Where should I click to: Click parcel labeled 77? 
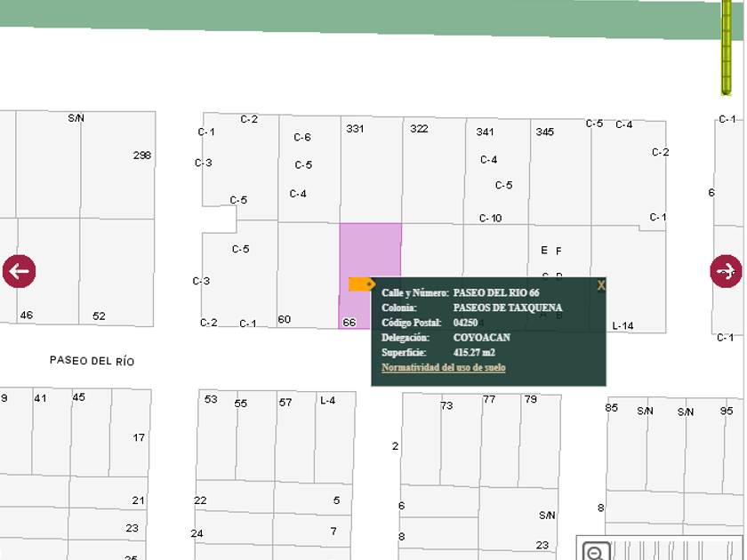[x=489, y=399]
